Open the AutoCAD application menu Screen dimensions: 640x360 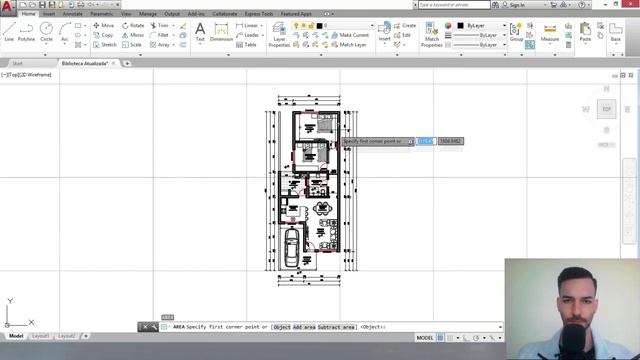point(8,7)
